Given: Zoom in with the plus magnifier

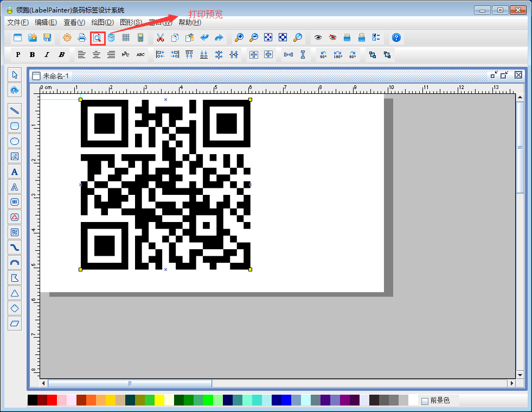Looking at the screenshot, I should click(x=239, y=37).
